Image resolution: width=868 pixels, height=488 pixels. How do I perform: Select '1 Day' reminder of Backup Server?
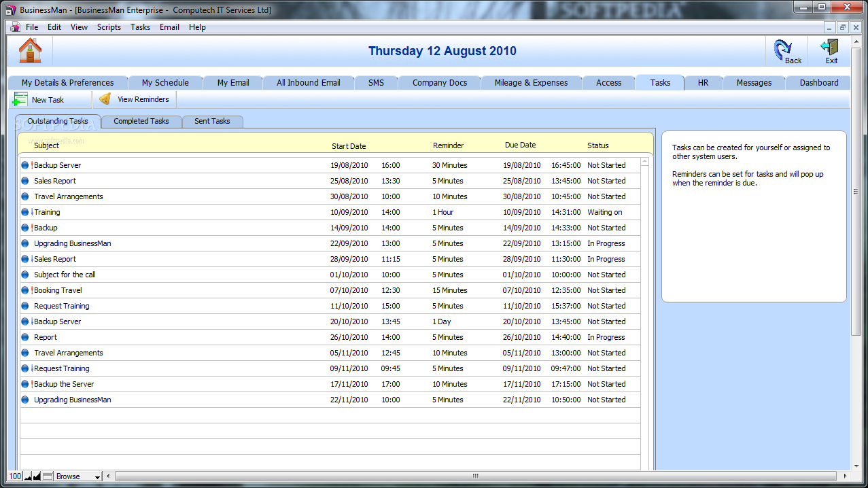point(442,321)
